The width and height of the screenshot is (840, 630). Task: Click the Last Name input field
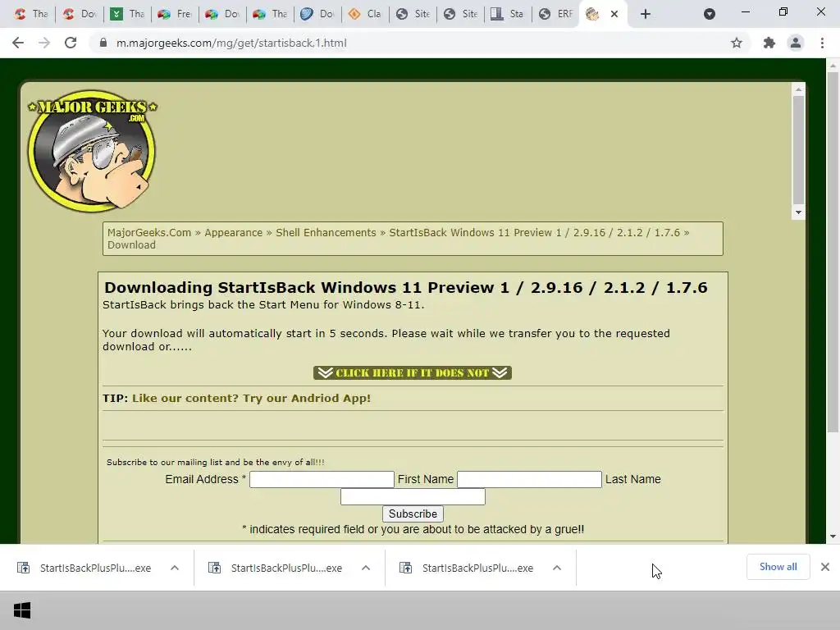(413, 496)
